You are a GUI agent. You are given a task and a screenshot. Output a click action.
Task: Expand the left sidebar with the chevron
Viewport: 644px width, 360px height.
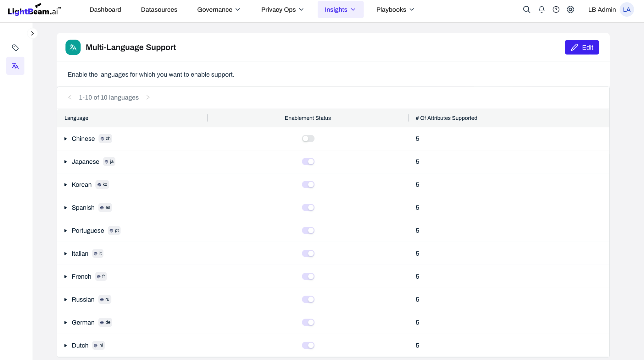click(32, 33)
